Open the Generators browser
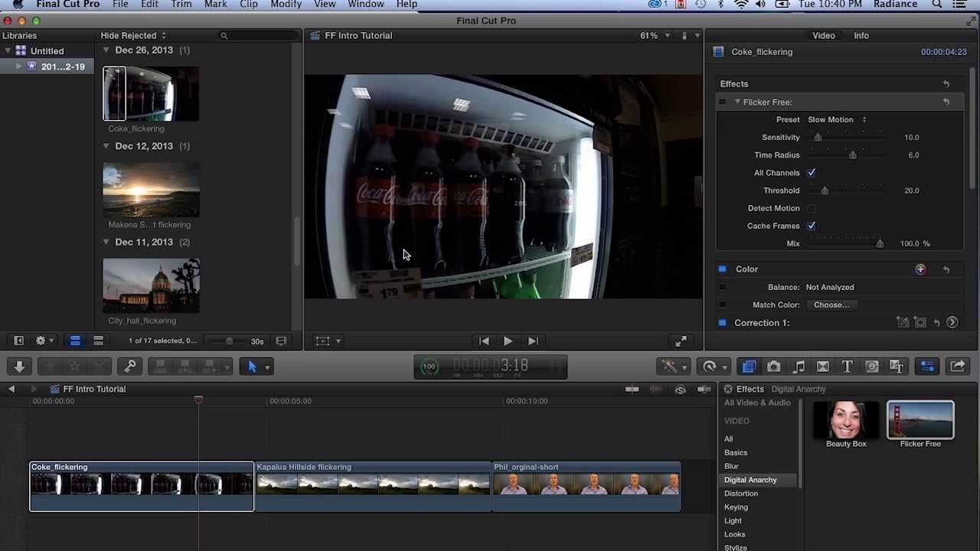The width and height of the screenshot is (980, 551). 872,367
